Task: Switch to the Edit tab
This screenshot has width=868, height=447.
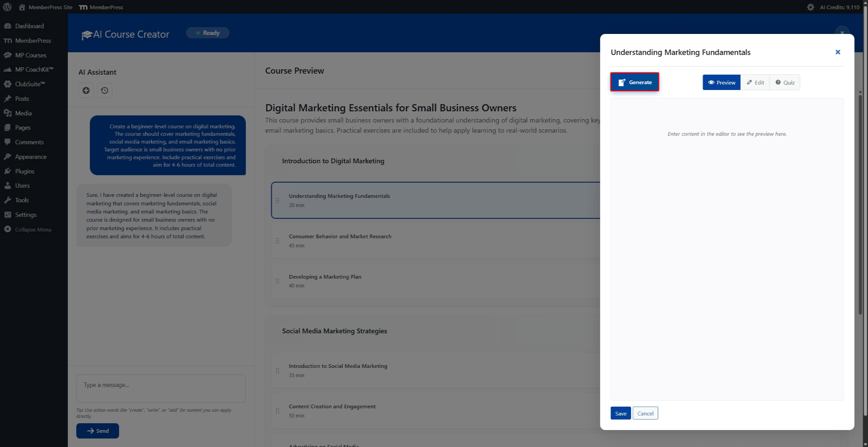Action: [755, 82]
